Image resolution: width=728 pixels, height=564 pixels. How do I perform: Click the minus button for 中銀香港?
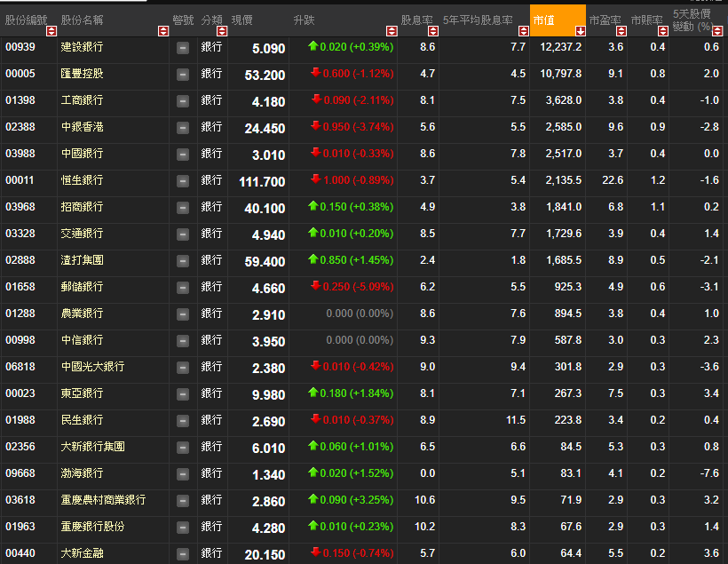coord(183,128)
